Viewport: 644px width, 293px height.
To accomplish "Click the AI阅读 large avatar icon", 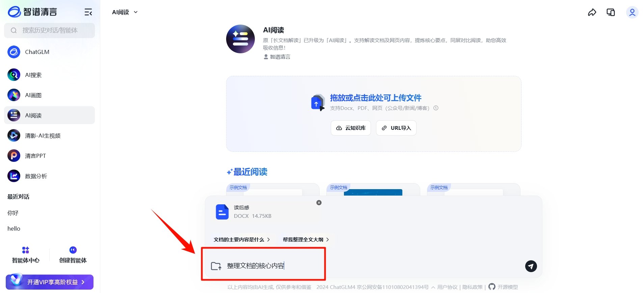I will tap(240, 39).
